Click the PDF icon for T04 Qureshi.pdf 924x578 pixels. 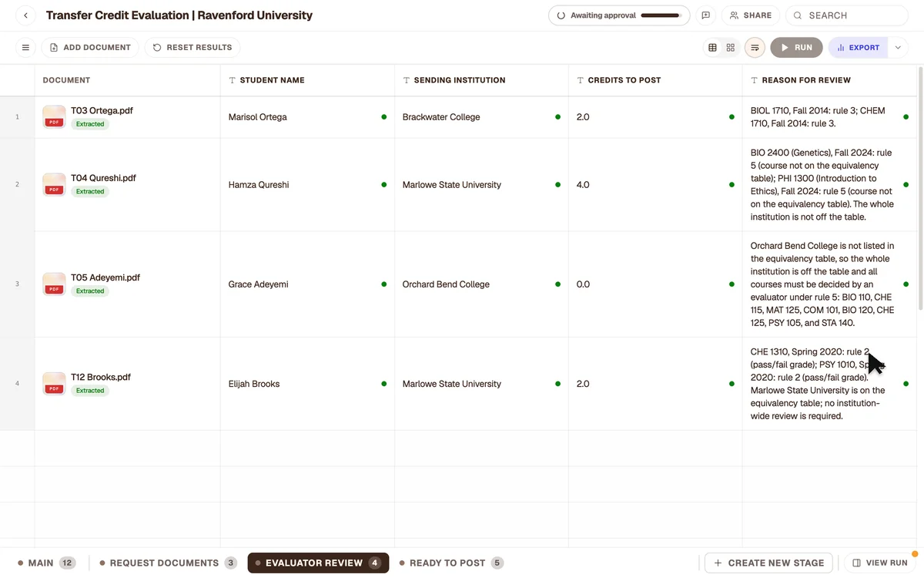pyautogui.click(x=54, y=185)
